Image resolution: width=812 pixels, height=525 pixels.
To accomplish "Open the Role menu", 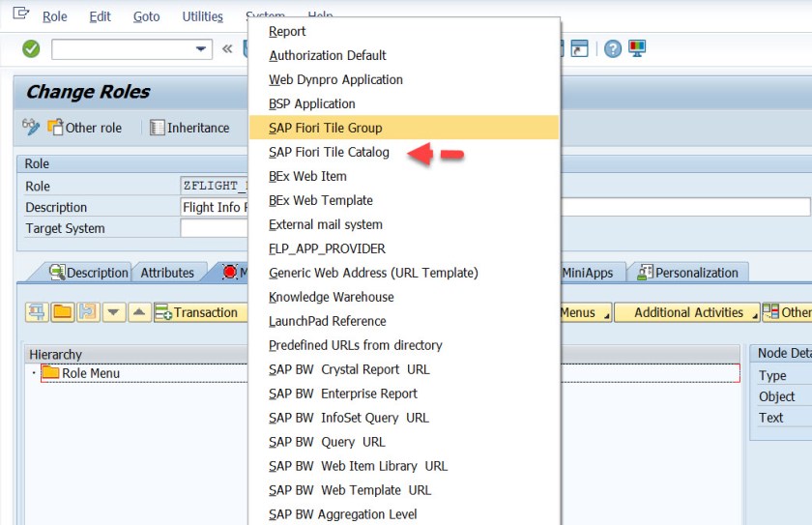I will point(54,16).
